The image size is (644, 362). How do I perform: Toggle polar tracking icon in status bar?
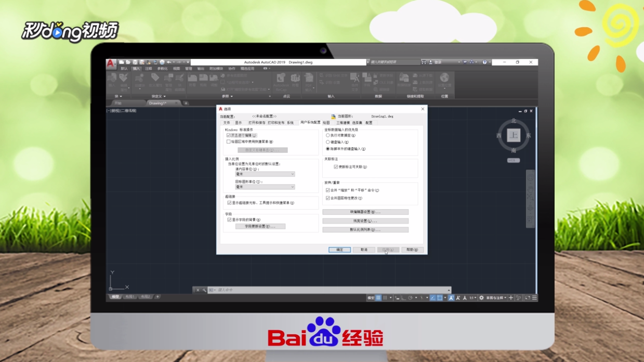[410, 298]
